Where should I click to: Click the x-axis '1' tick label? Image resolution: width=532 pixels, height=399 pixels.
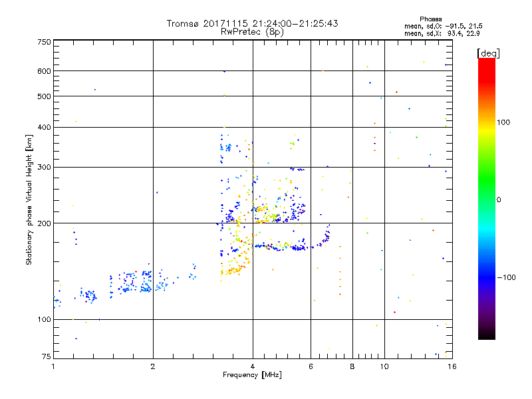coord(53,366)
